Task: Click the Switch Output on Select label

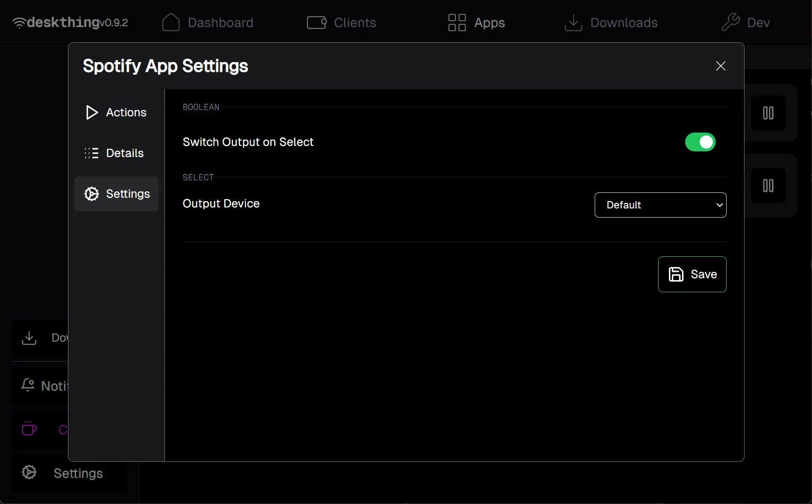Action: [248, 142]
